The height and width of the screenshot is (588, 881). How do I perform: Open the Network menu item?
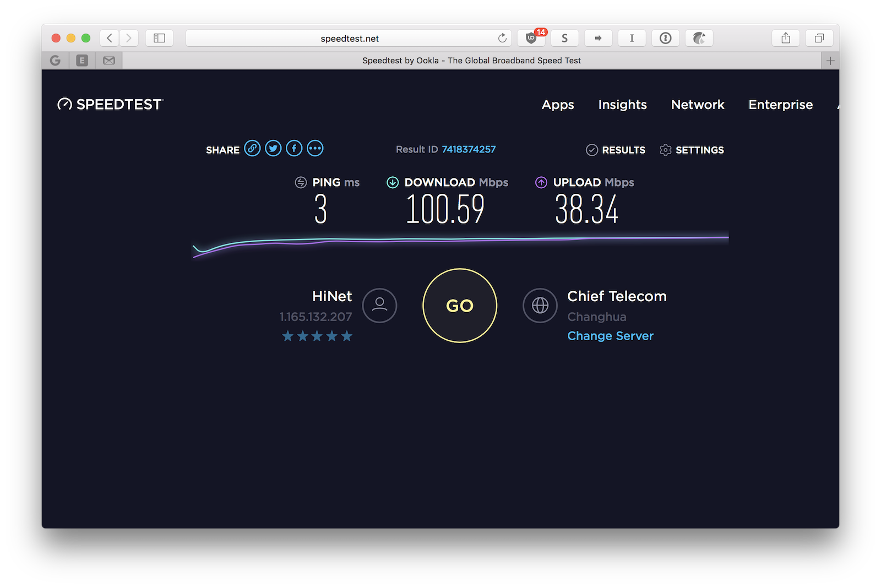698,105
